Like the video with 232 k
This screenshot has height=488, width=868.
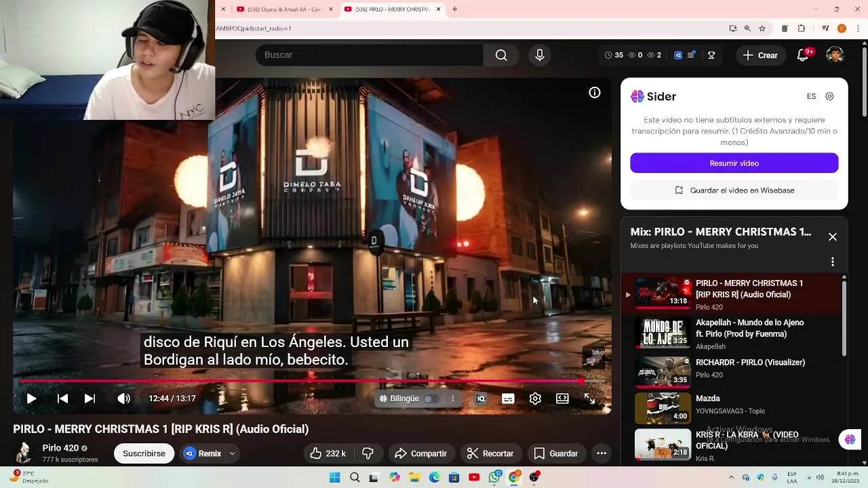(328, 453)
